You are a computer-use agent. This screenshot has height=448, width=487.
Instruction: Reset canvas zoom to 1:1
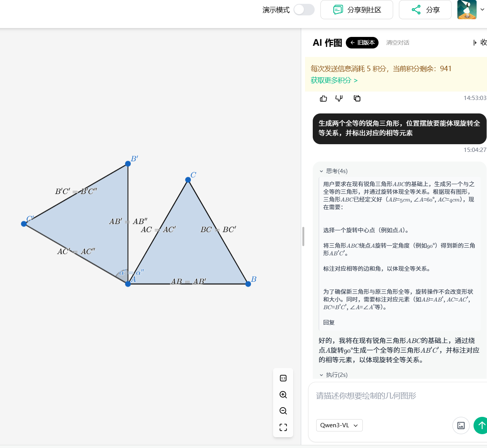point(283,378)
